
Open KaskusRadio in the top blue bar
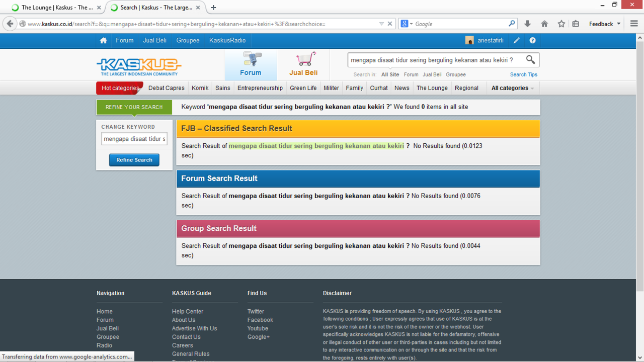[227, 40]
